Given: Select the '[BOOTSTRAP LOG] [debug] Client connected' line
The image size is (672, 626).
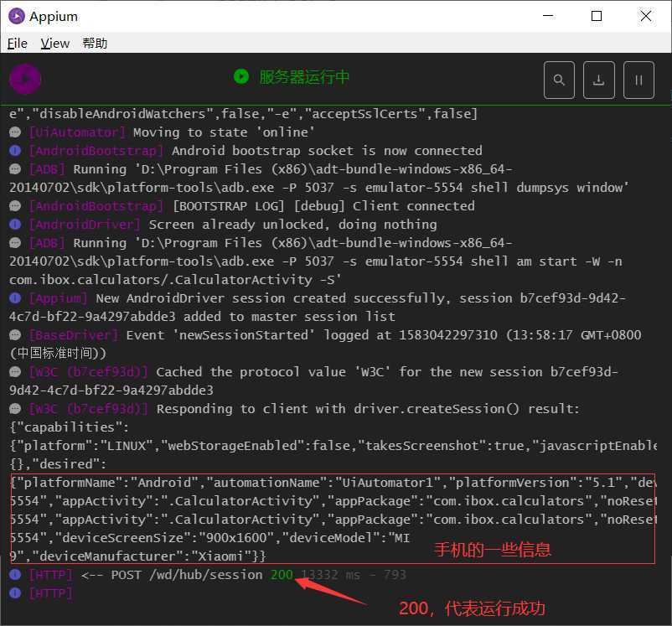Looking at the screenshot, I should click(323, 206).
